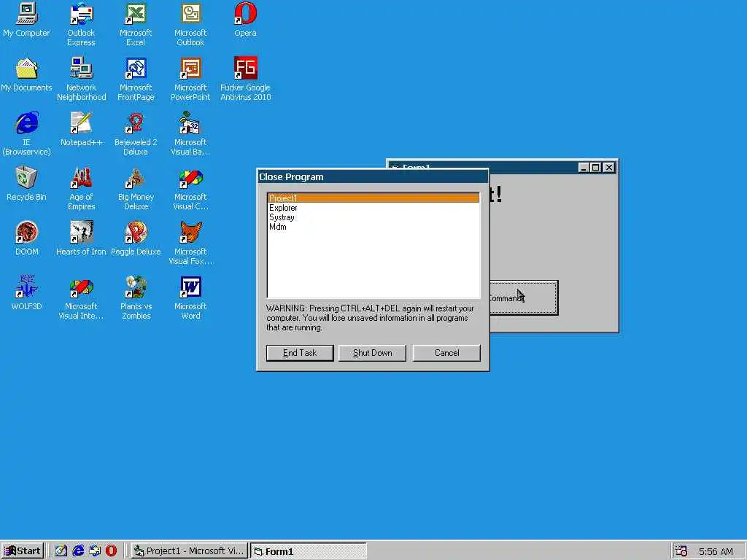Select Project1 in the Close Program list

pos(373,198)
